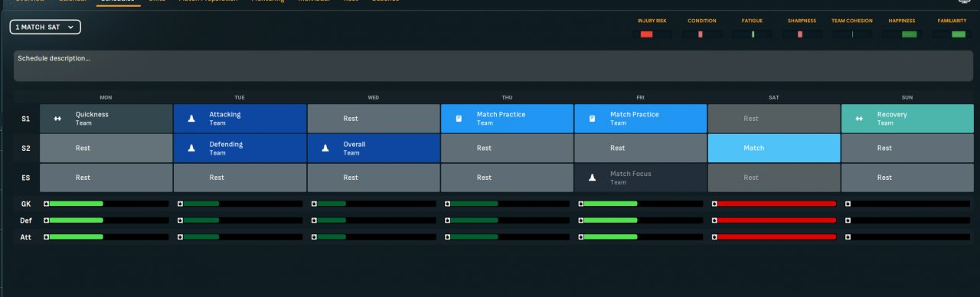Select the S2 Rest slot on Thursday
Image resolution: width=980 pixels, height=297 pixels.
tap(507, 148)
